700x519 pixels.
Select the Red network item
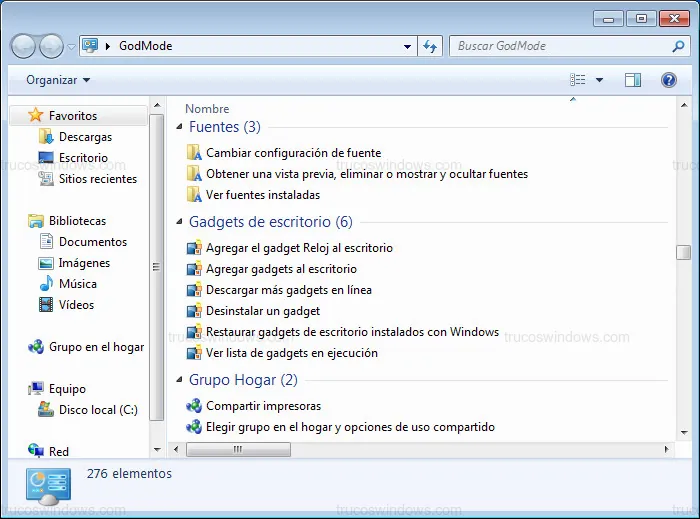click(58, 452)
